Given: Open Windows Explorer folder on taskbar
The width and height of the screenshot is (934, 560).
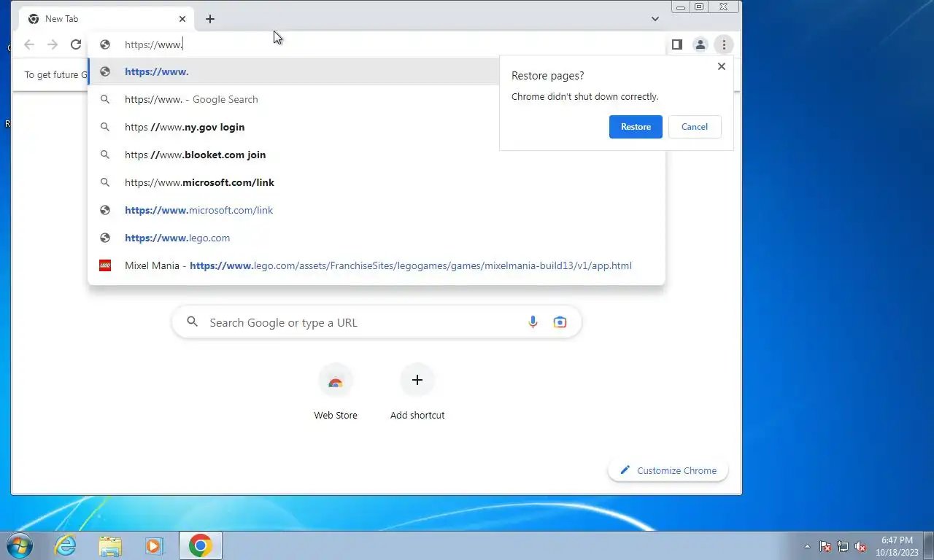Looking at the screenshot, I should pos(110,545).
